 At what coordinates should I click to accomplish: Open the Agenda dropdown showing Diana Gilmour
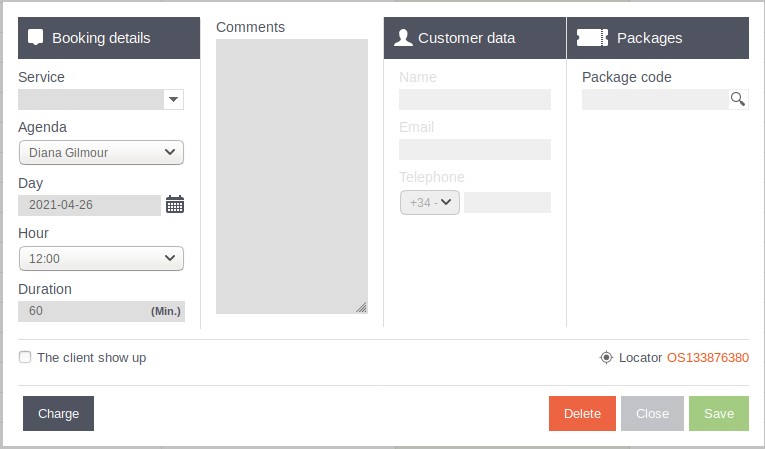pyautogui.click(x=101, y=153)
